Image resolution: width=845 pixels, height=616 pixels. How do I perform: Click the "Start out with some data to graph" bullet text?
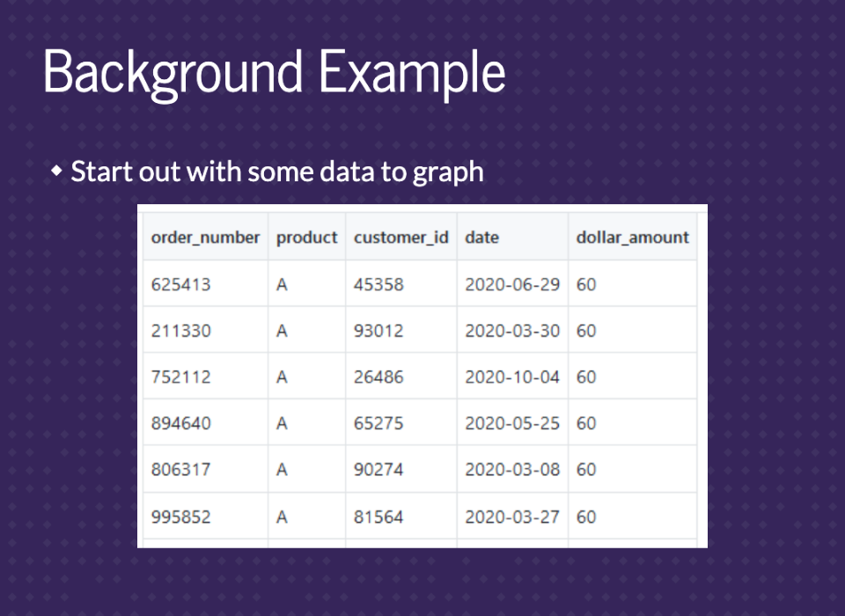[276, 171]
